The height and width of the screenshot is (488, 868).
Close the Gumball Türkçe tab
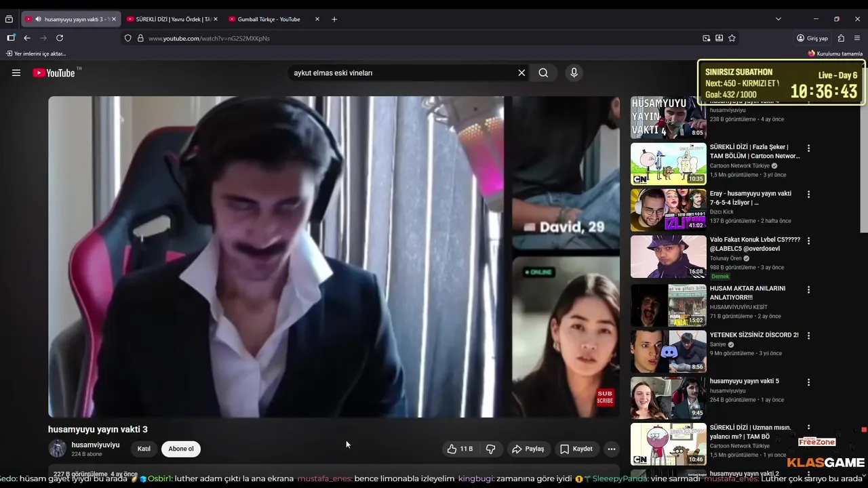317,19
